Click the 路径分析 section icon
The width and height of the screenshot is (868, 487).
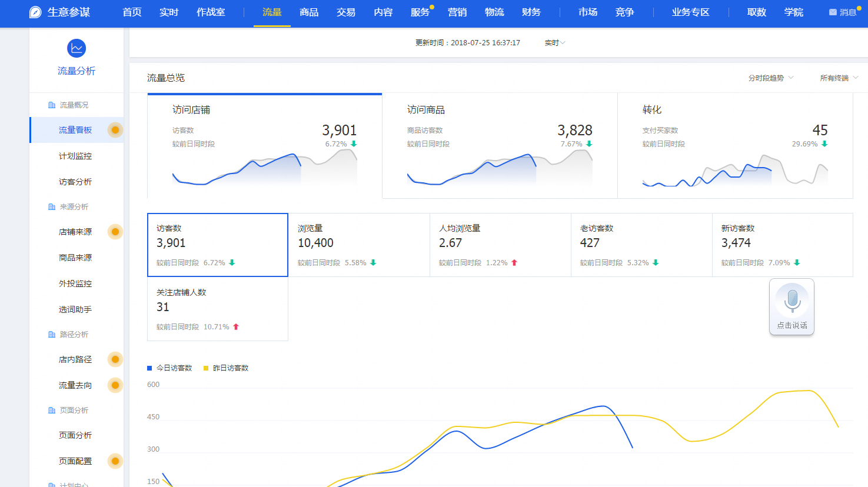[x=52, y=335]
